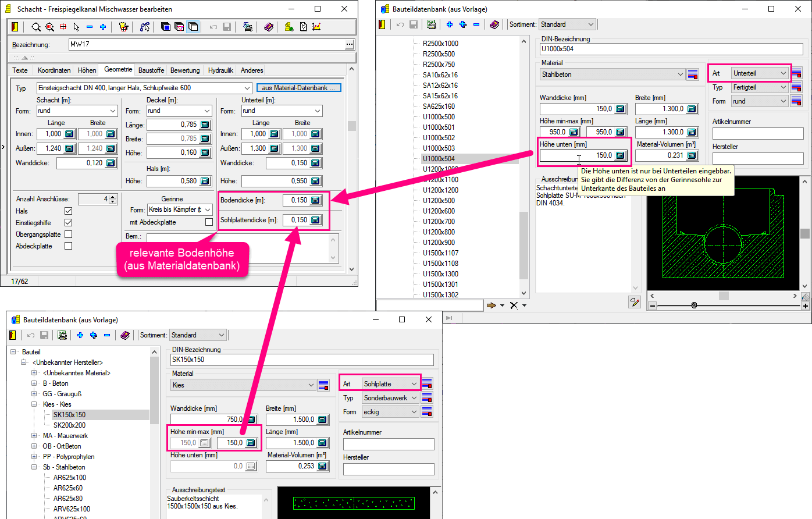
Task: Click the chart diagram icon in Schacht toolbar
Action: tap(316, 27)
